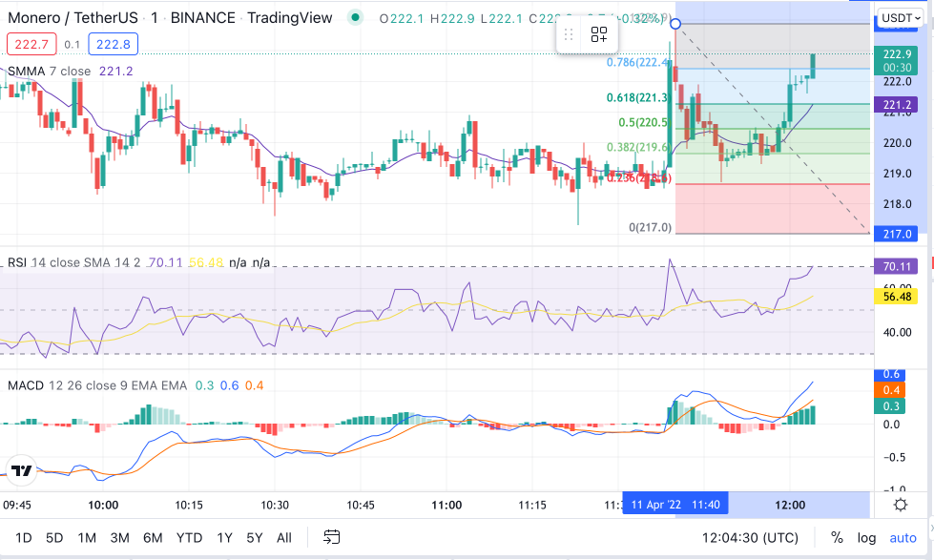Open the USDT currency dropdown
Screen dimensions: 934x560
point(901,18)
